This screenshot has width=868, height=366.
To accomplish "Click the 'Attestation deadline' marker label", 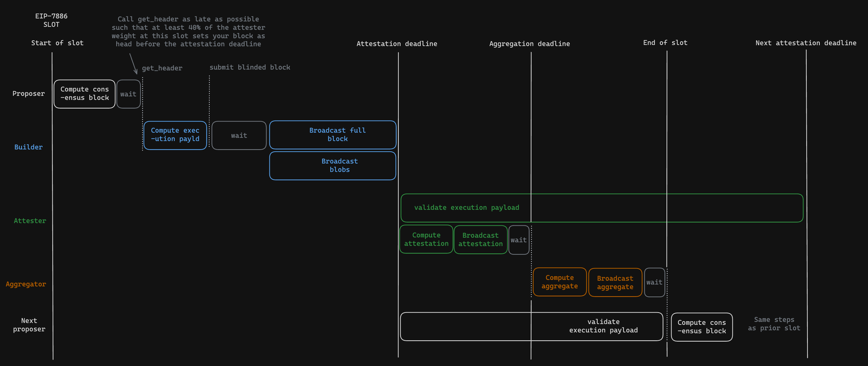I will (x=397, y=43).
